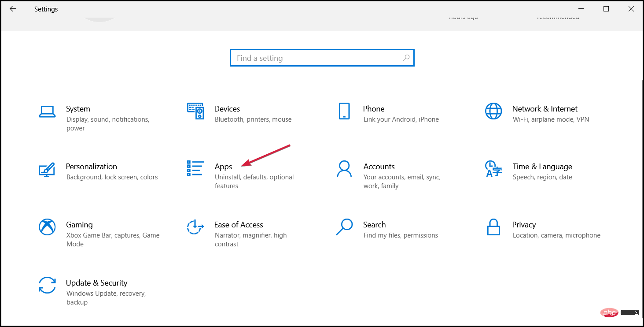Viewport: 644px width, 327px height.
Task: Go to the Personalization heading
Action: click(x=92, y=167)
